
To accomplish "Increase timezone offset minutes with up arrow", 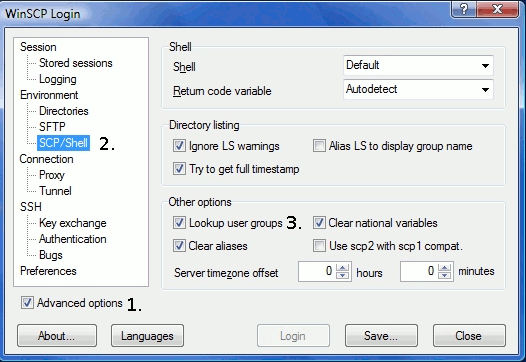I will coord(445,267).
